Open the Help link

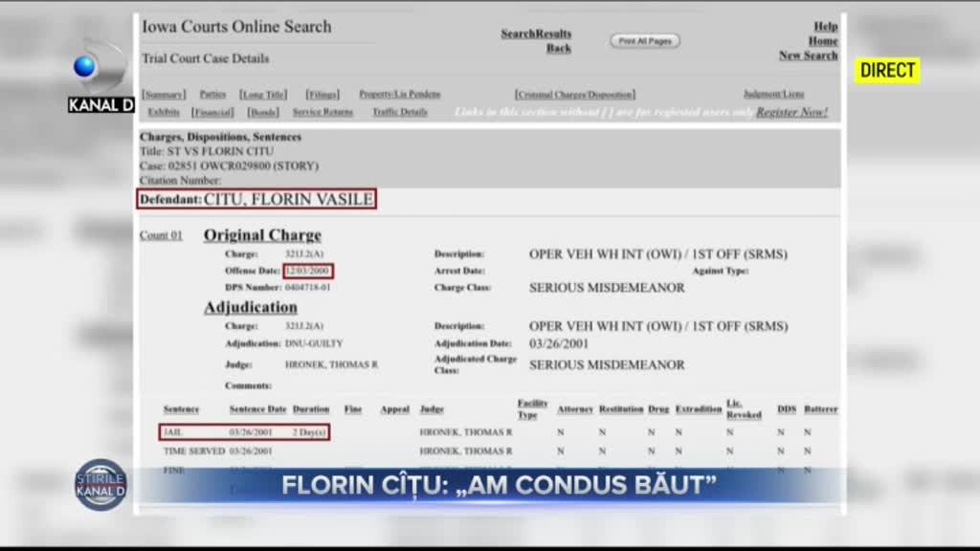pos(825,27)
